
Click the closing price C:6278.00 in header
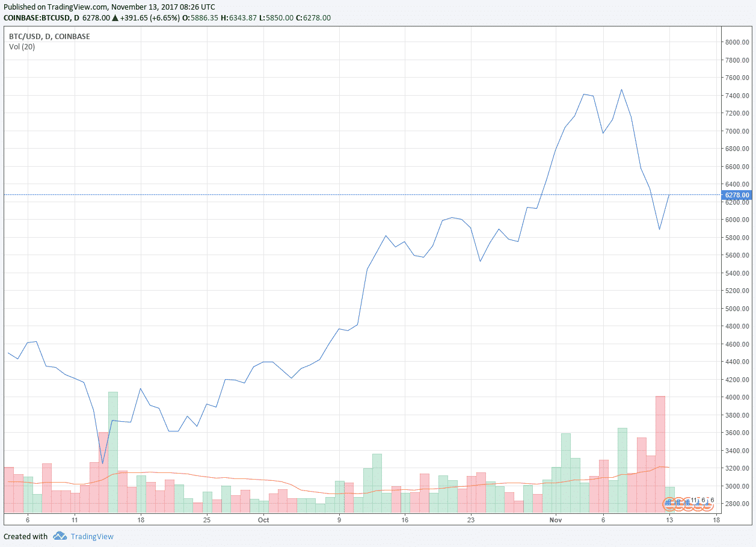tap(313, 18)
